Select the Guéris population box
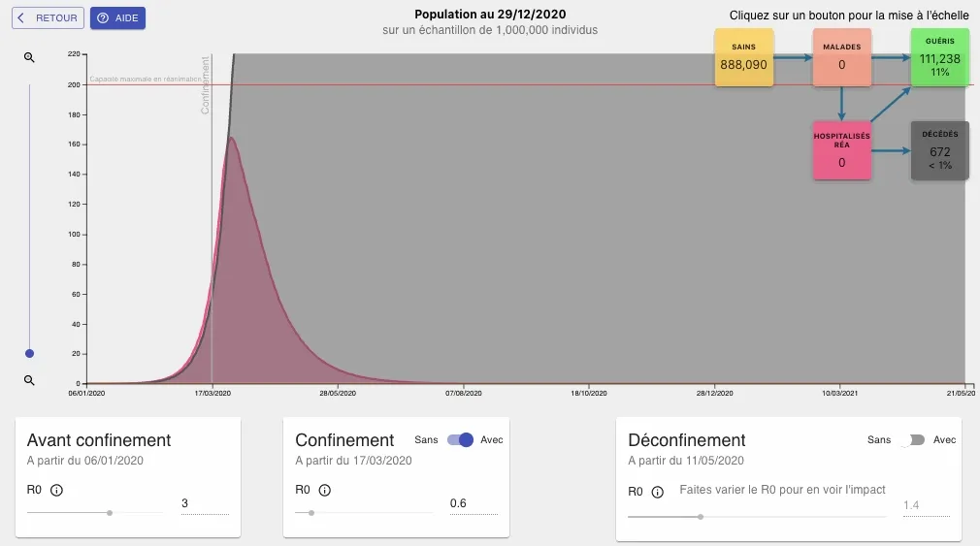 tap(938, 57)
